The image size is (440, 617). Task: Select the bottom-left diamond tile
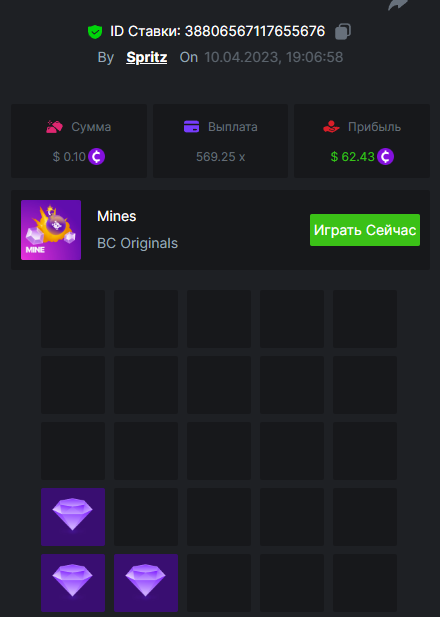[x=73, y=583]
